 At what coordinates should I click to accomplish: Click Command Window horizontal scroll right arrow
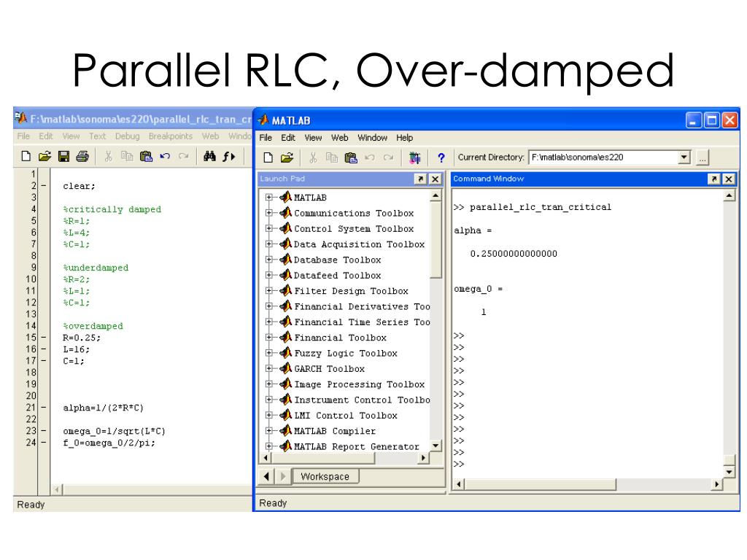717,484
